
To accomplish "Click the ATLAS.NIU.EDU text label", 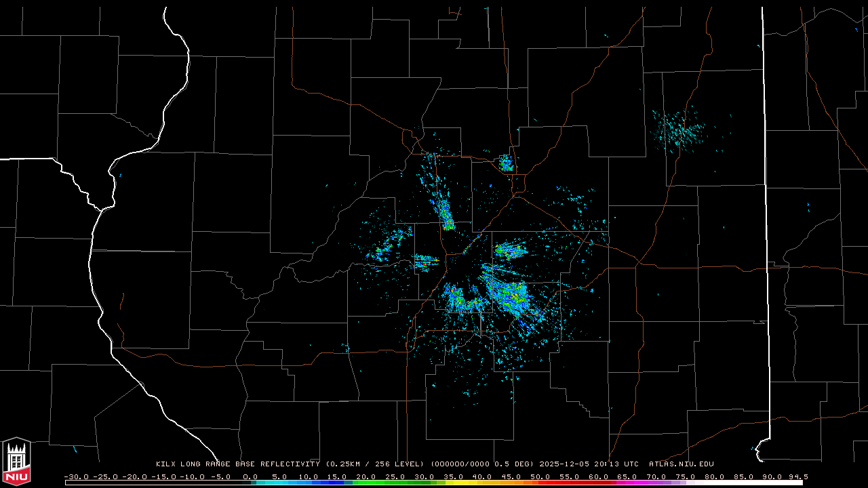I will pos(681,464).
